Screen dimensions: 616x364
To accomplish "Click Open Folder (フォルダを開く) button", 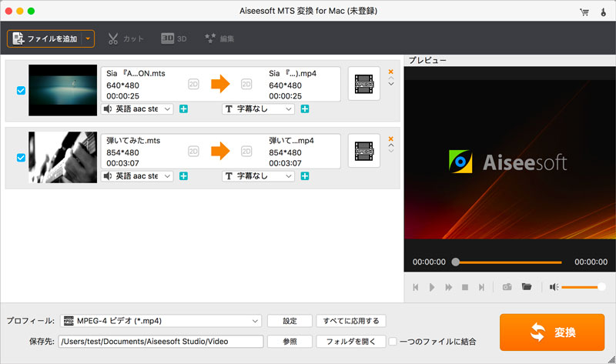I will 351,341.
